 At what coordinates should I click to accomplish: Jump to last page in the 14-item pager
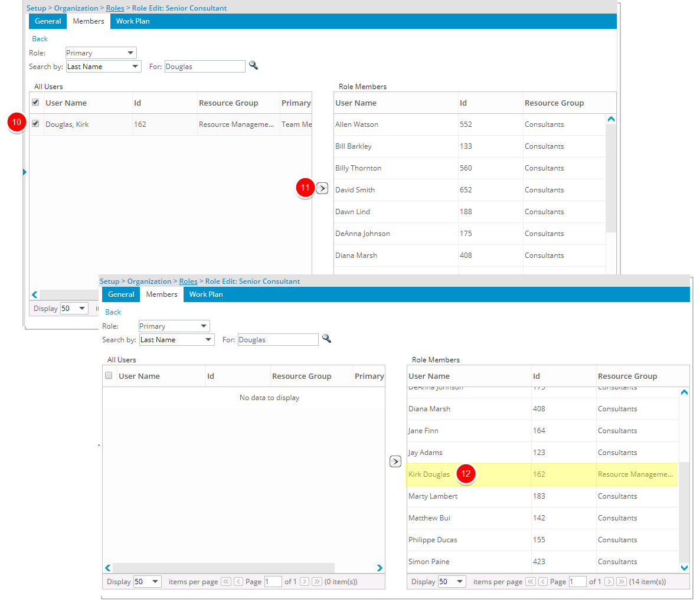click(x=622, y=582)
